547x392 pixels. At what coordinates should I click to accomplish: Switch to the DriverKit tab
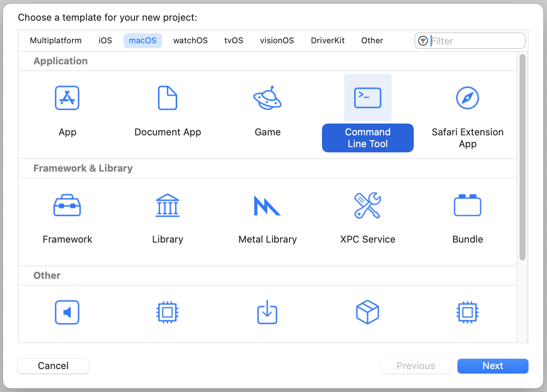click(x=328, y=41)
